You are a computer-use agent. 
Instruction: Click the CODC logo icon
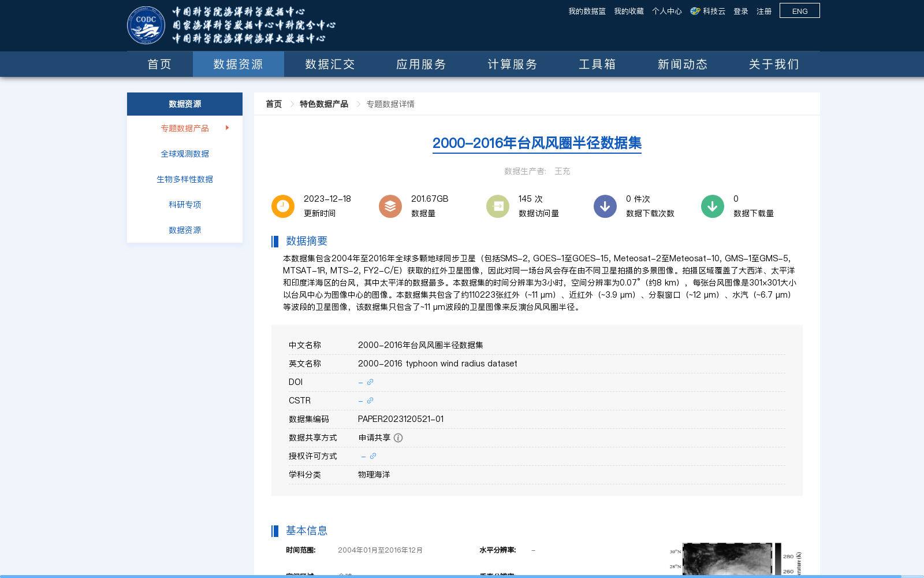(146, 25)
